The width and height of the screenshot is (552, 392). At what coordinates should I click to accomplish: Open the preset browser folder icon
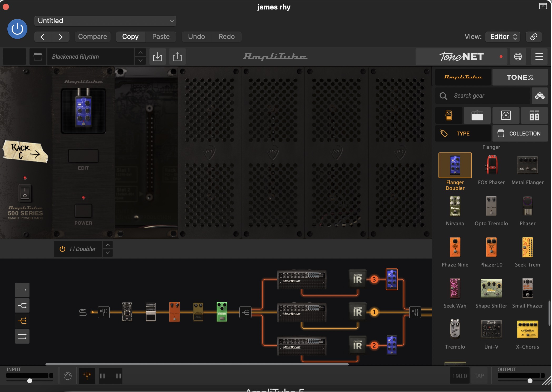[x=38, y=57]
